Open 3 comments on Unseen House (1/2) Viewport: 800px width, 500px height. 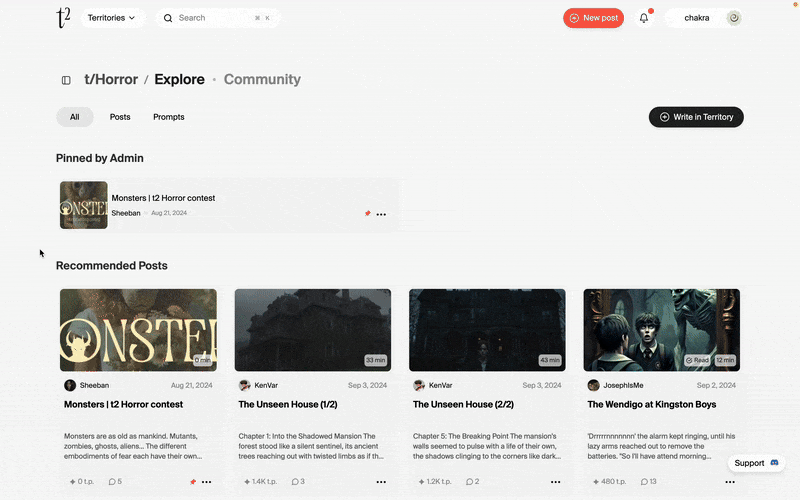click(x=298, y=482)
